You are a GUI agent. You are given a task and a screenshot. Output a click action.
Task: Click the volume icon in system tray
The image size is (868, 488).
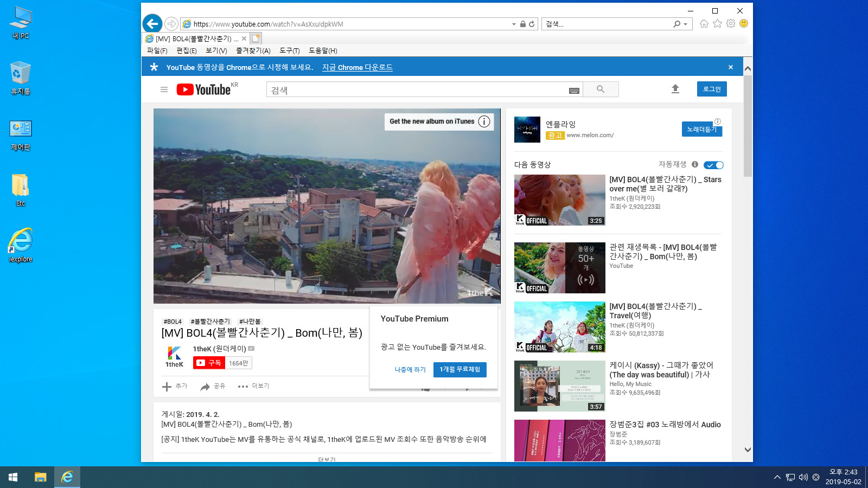pyautogui.click(x=803, y=477)
